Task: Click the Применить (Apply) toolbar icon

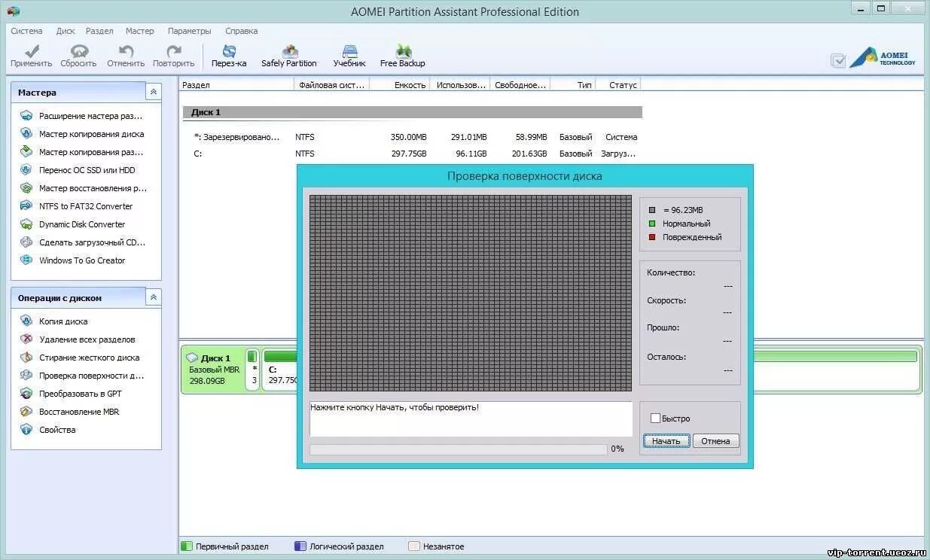Action: 31,51
